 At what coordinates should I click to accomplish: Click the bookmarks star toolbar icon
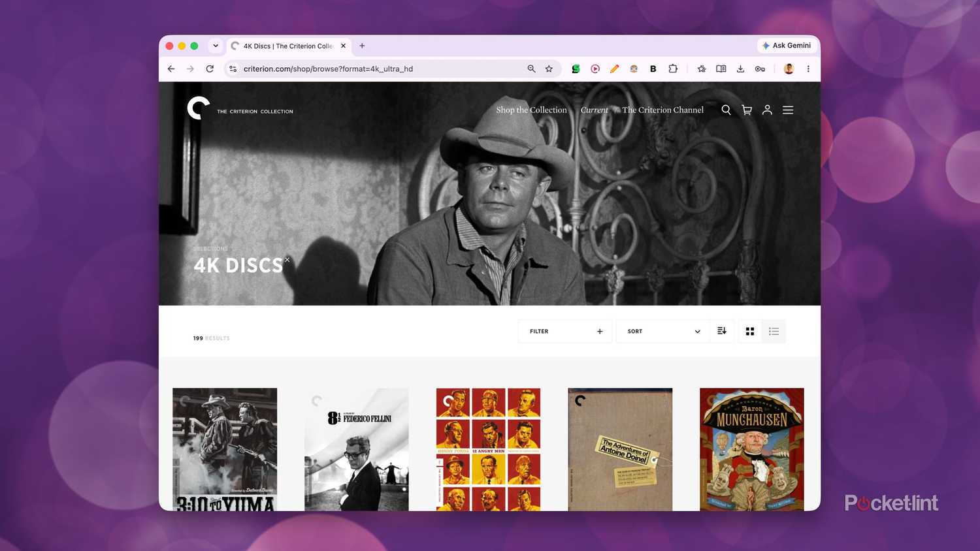coord(702,69)
